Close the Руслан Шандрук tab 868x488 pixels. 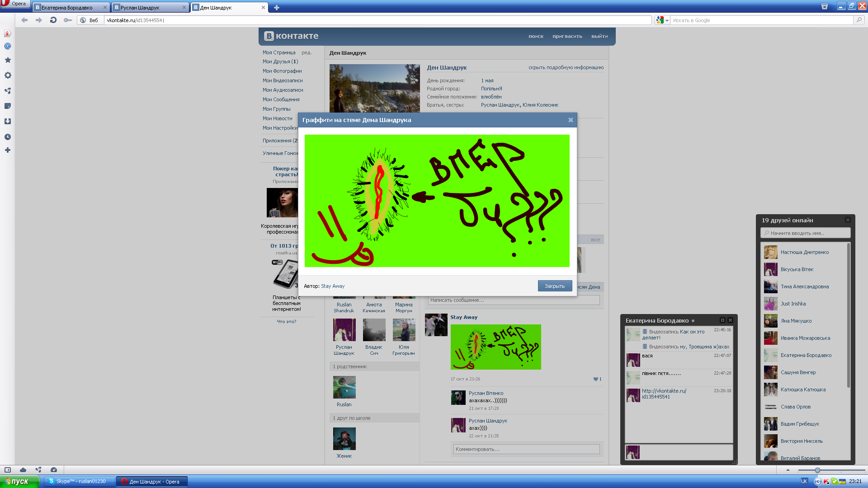click(184, 7)
